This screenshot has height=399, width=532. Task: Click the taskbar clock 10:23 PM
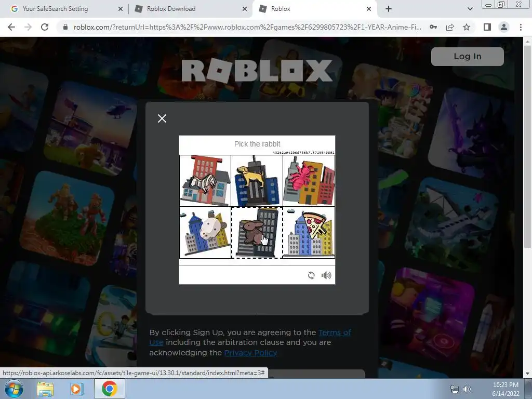click(506, 385)
